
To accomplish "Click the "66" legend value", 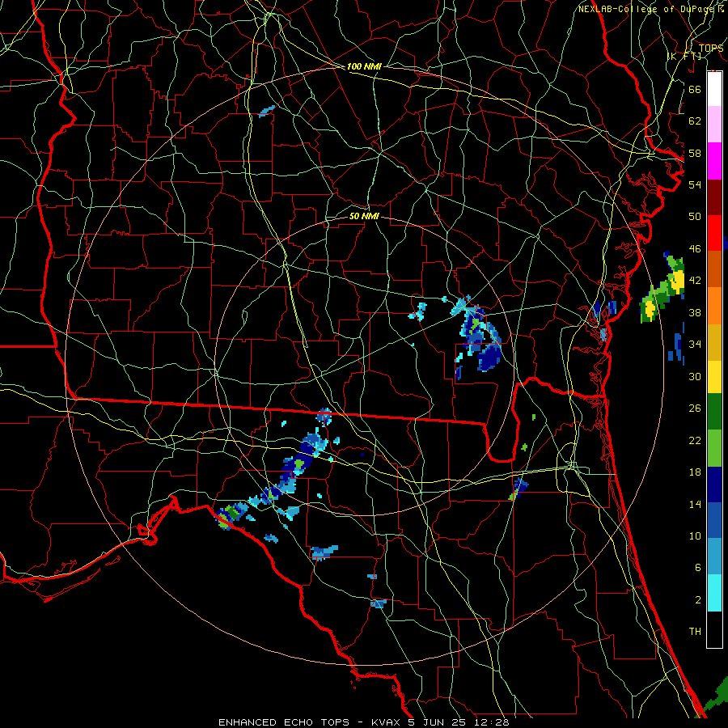I will (x=695, y=89).
